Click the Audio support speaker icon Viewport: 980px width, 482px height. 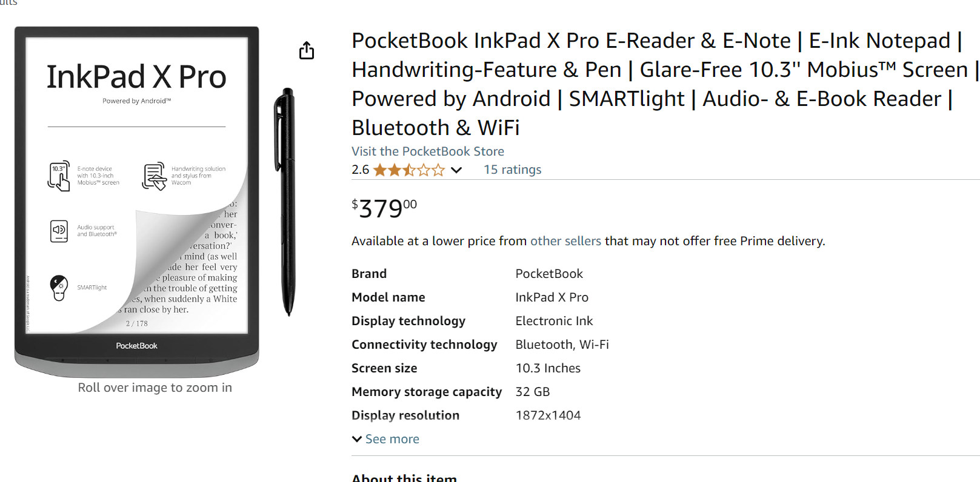(x=59, y=231)
